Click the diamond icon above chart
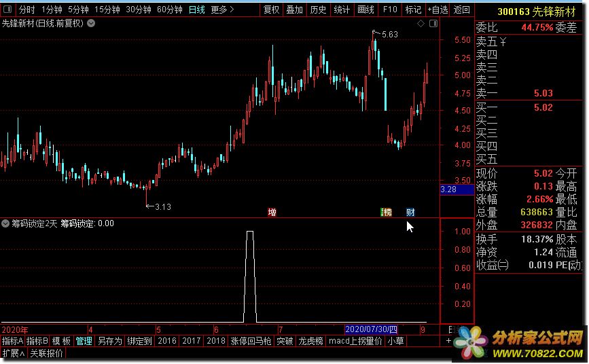Screen dimensions: 589x364 click(x=421, y=24)
